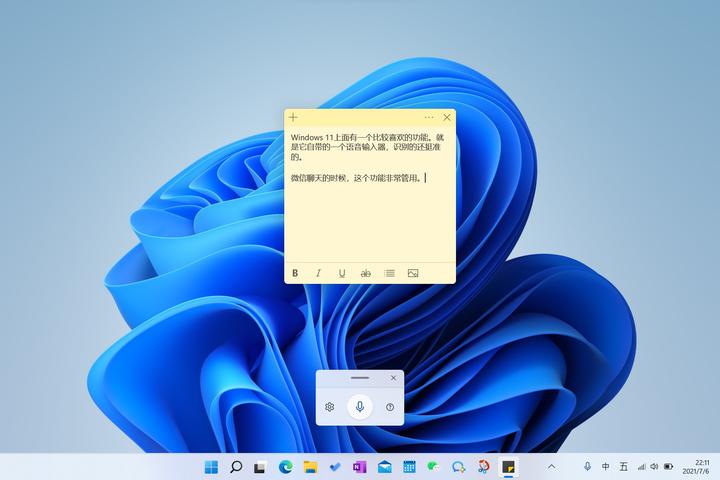
Task: Open volume speaker icon in tray
Action: click(x=654, y=467)
